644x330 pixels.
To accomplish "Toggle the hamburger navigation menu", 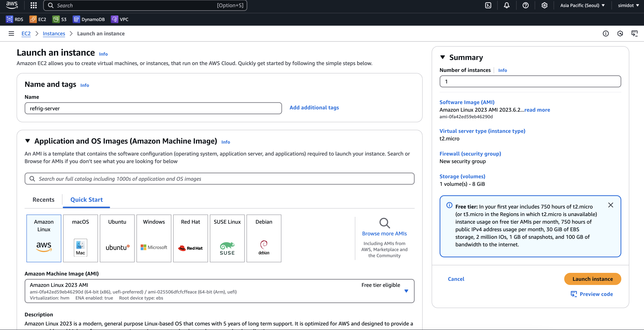I will pyautogui.click(x=11, y=33).
